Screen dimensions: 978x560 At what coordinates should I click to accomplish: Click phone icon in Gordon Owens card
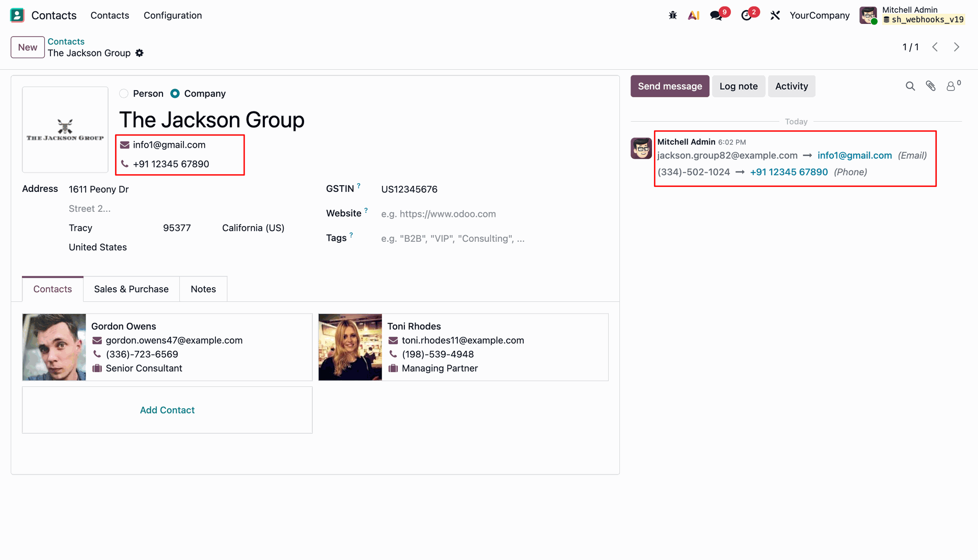click(97, 354)
